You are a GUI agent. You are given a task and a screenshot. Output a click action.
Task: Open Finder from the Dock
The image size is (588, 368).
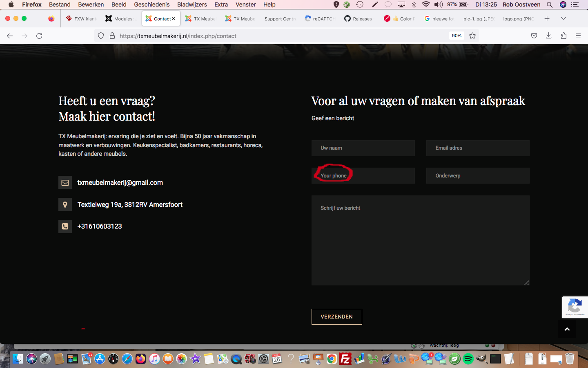click(x=18, y=359)
